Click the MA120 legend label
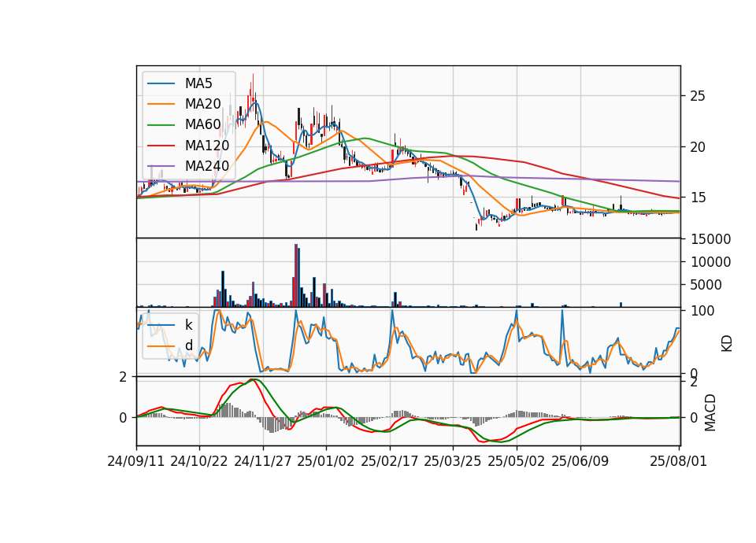 [x=207, y=146]
